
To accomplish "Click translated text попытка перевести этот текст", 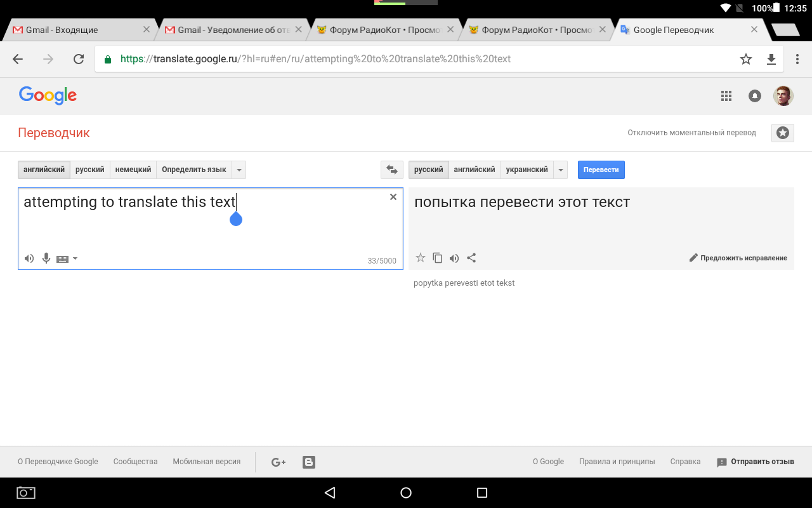I will pyautogui.click(x=522, y=202).
